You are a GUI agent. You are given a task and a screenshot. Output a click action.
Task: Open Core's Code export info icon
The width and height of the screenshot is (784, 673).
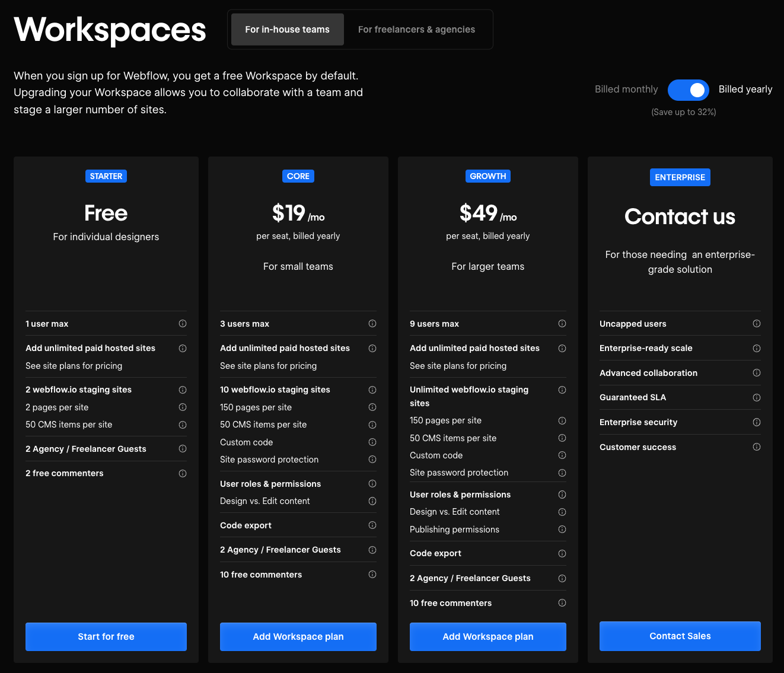pos(372,525)
